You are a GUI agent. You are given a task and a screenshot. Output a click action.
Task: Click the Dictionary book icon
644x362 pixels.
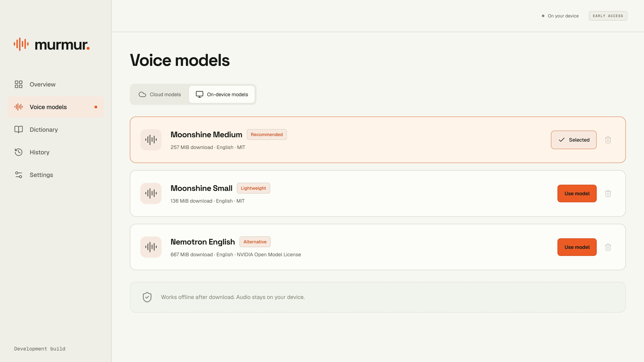pyautogui.click(x=18, y=129)
